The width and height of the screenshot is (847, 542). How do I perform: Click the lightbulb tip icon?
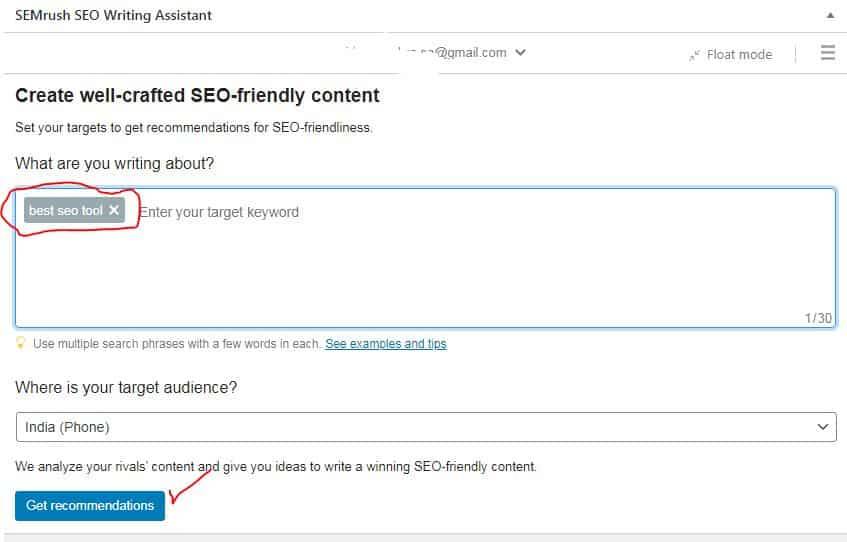(x=21, y=343)
